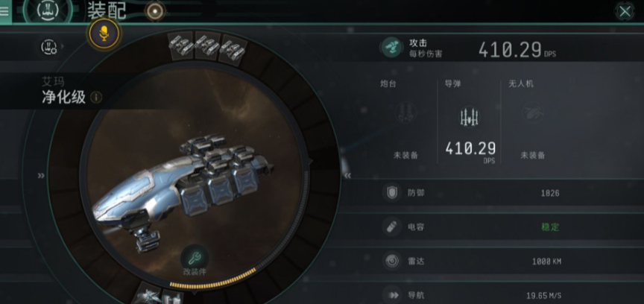Click the 导弹 missile icon
Screen dimensions: 644x304
(x=469, y=117)
